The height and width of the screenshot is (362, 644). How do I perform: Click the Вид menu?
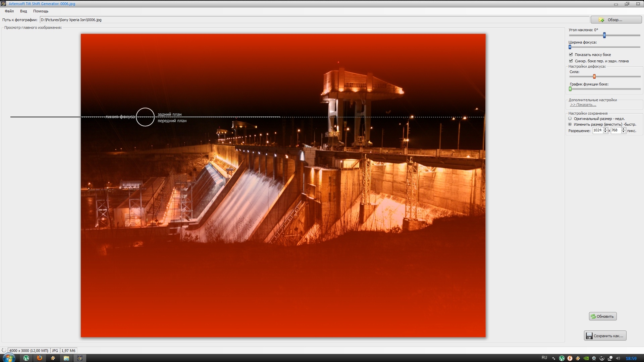pyautogui.click(x=23, y=11)
